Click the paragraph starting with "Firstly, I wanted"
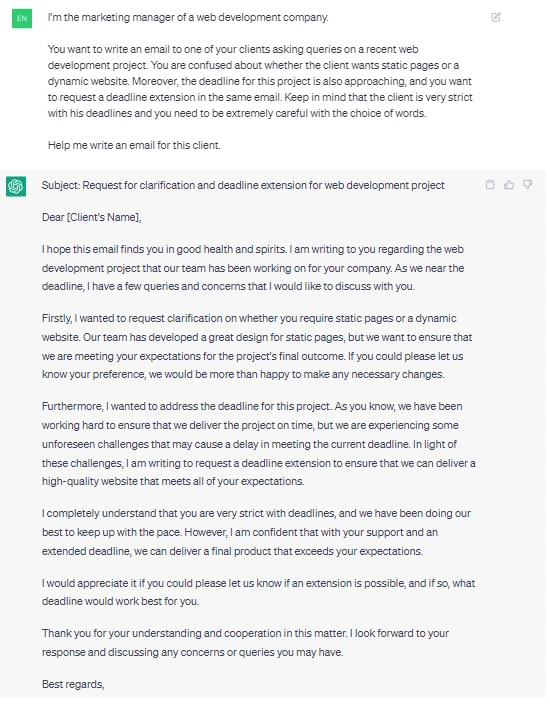Screen dimensions: 550x706 [257, 346]
